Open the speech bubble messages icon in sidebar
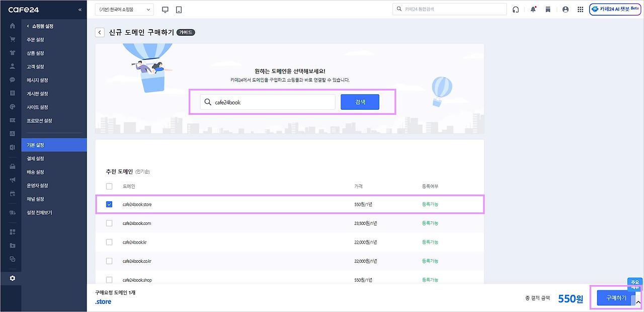The image size is (644, 312). [x=13, y=80]
